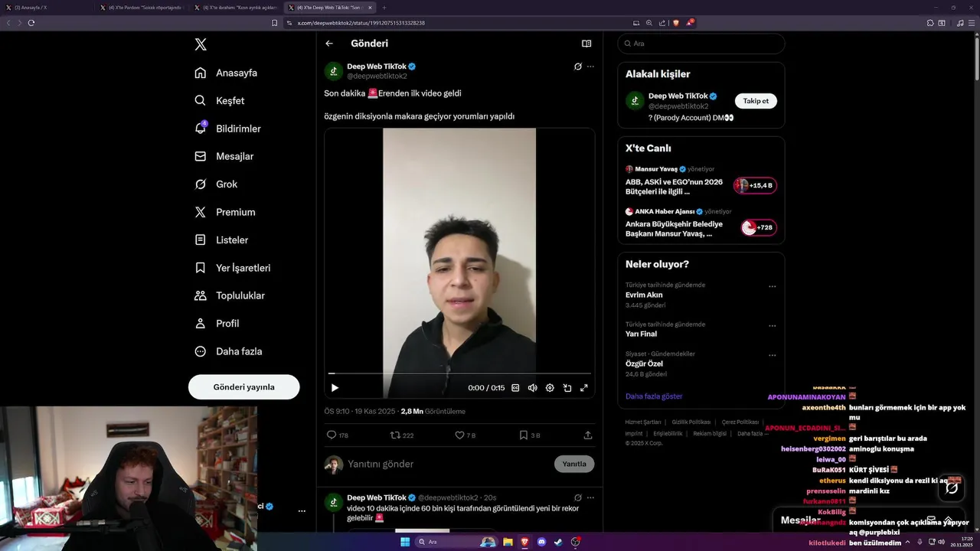Image resolution: width=980 pixels, height=551 pixels.
Task: Open Bildirimler notifications
Action: pos(228,129)
